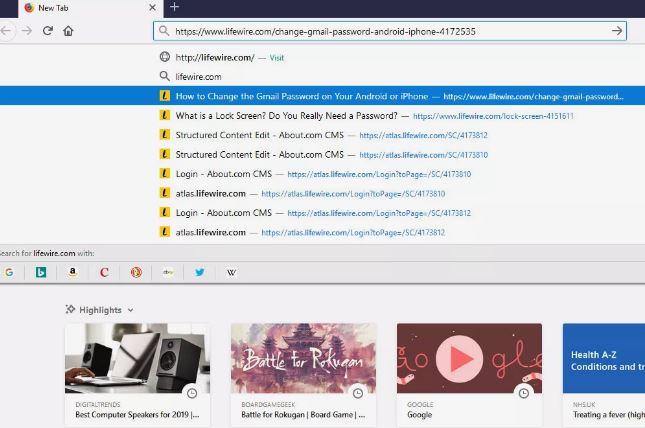Viewport: 645px width, 428px height.
Task: Click globe icon beside http://lifewire.com/
Action: click(x=165, y=57)
